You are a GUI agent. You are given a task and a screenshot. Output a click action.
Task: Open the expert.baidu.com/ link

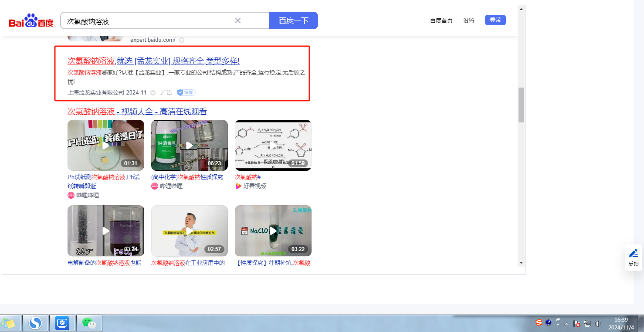(x=153, y=40)
